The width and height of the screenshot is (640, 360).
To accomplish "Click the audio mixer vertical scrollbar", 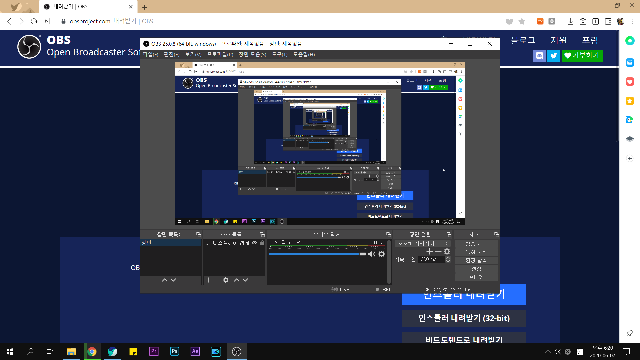I will point(389,261).
